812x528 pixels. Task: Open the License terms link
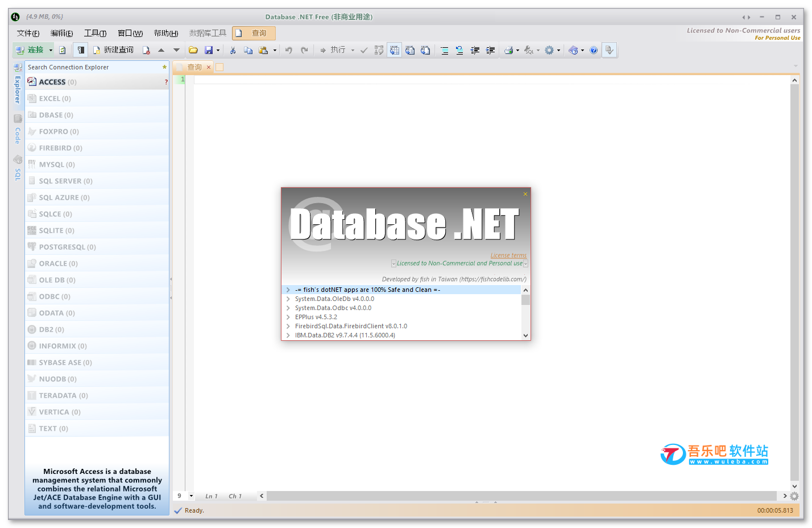(x=508, y=255)
